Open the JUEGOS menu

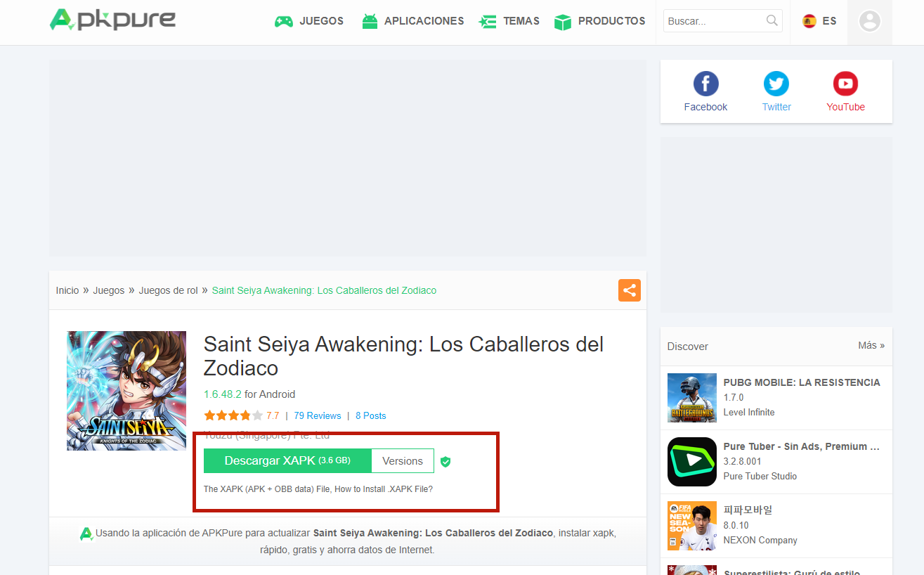pos(309,21)
